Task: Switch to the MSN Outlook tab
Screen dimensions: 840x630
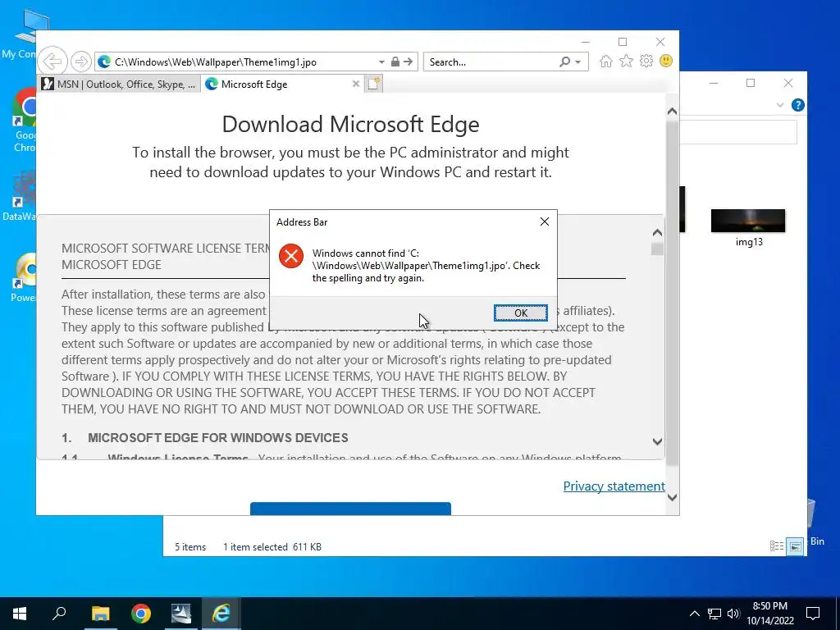Action: [119, 84]
